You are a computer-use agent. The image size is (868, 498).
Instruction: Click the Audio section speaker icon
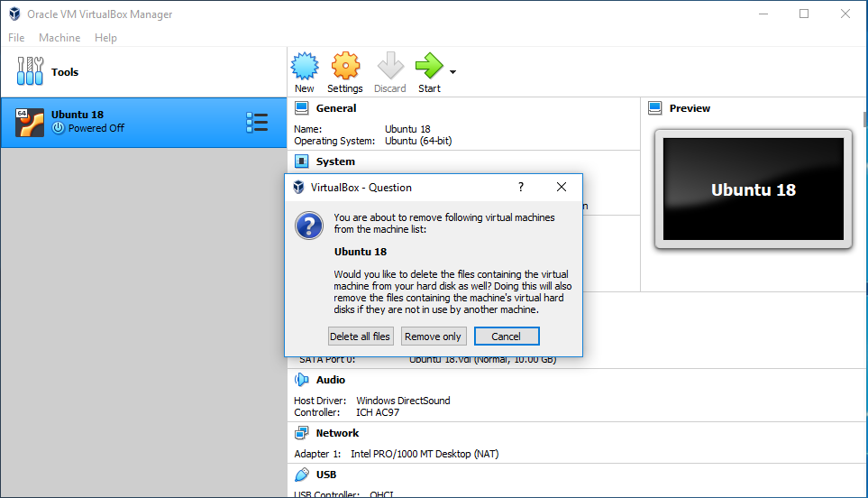(x=302, y=380)
